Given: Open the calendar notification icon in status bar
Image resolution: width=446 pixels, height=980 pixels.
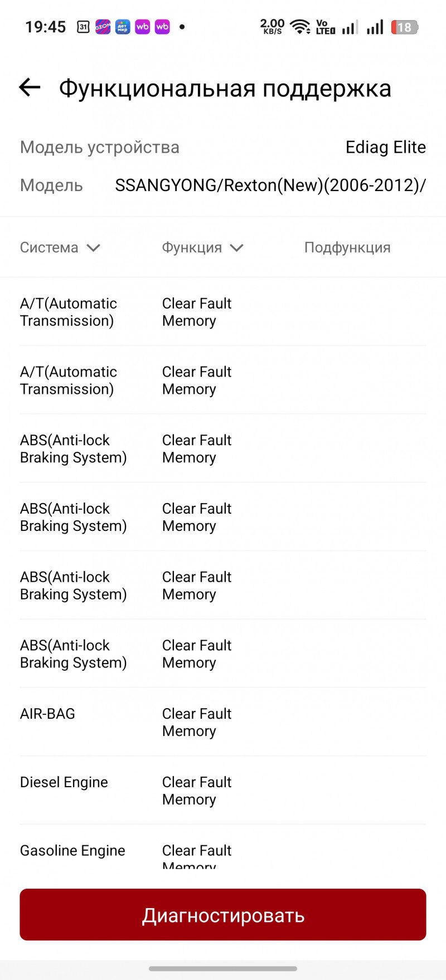Looking at the screenshot, I should click(83, 27).
